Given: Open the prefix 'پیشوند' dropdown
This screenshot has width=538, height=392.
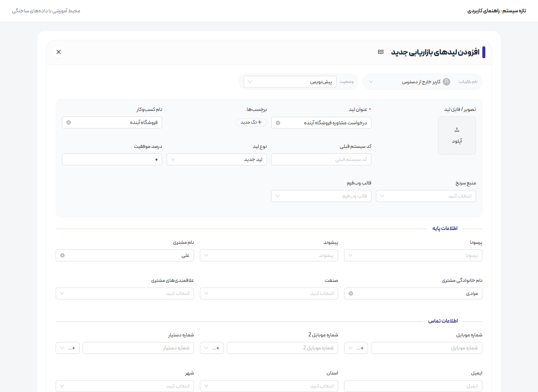Looking at the screenshot, I should pos(269,255).
